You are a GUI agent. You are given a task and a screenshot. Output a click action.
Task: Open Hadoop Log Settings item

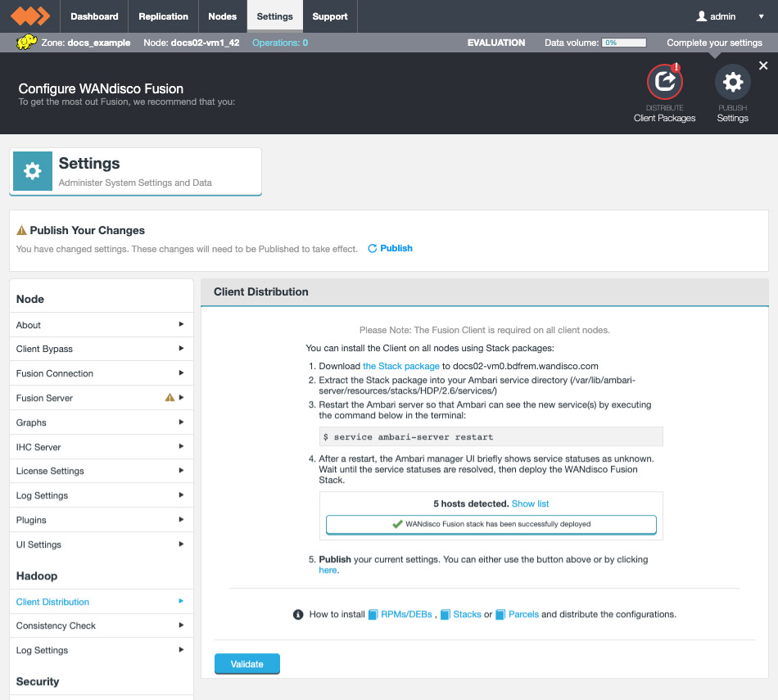pyautogui.click(x=102, y=650)
